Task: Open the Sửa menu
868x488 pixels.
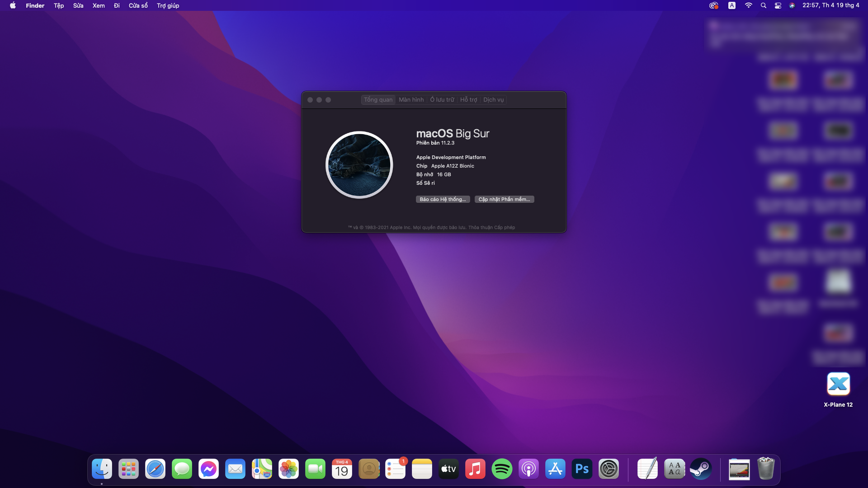Action: 78,5
